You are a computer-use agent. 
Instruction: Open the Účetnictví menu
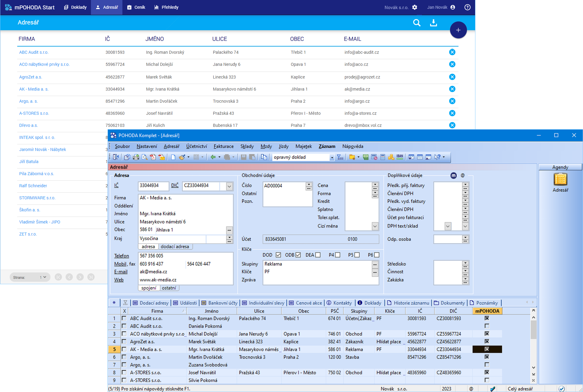[196, 146]
